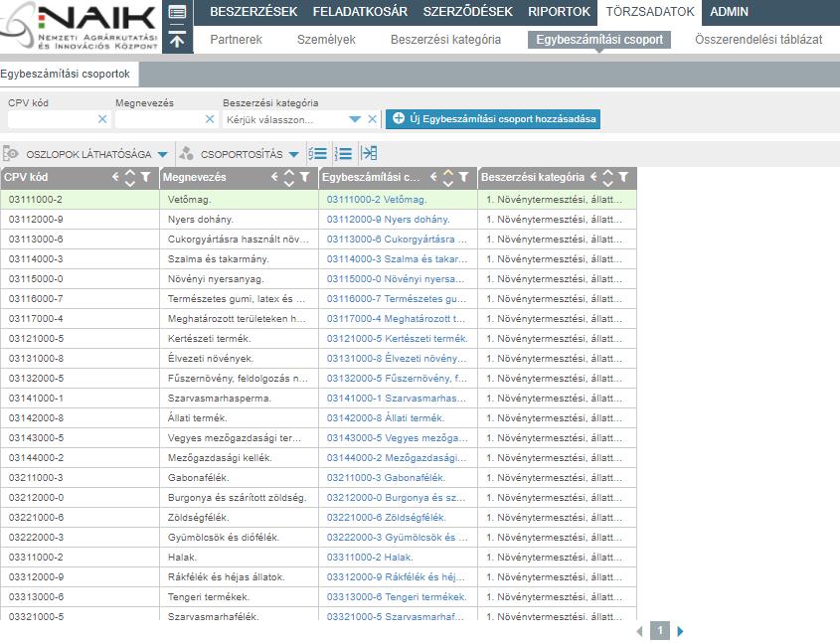Sort the Beszerzési kategória column
The height and width of the screenshot is (643, 840).
point(608,177)
